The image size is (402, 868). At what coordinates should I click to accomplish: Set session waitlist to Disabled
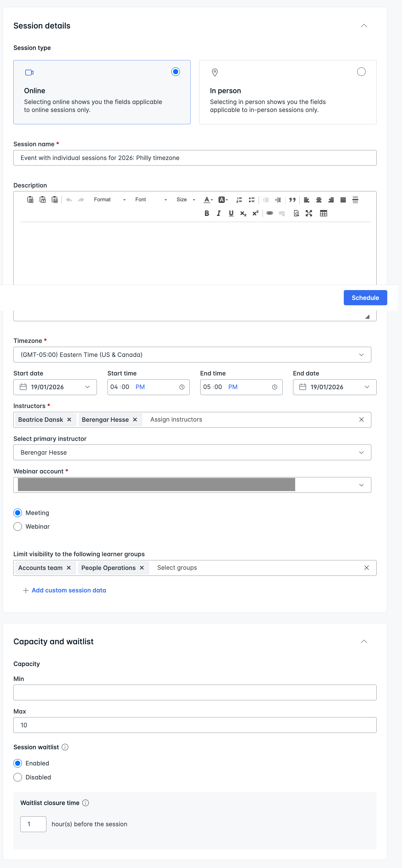pos(18,777)
